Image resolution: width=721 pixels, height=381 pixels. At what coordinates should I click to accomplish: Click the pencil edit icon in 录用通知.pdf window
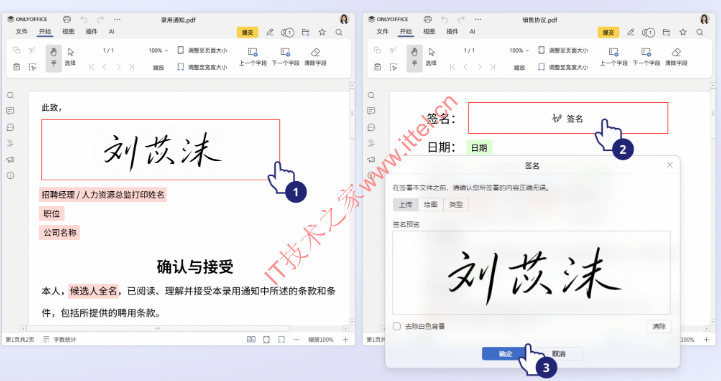click(x=270, y=32)
